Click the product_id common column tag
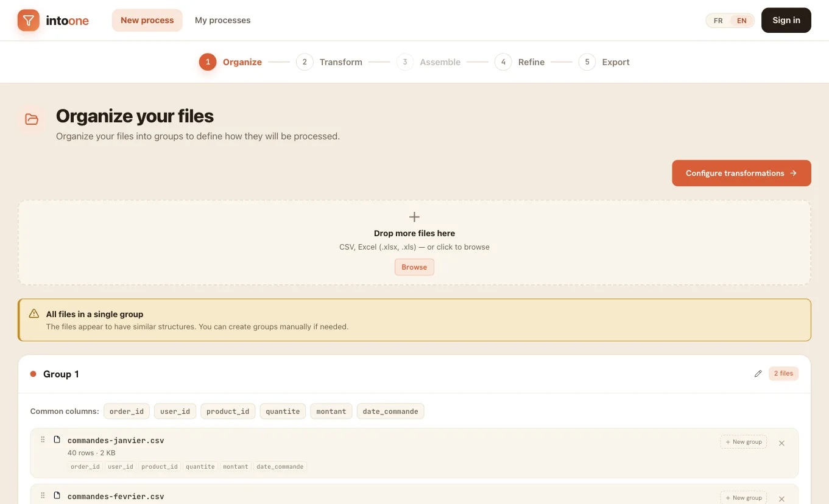Screen dimensions: 829x504 228,411
